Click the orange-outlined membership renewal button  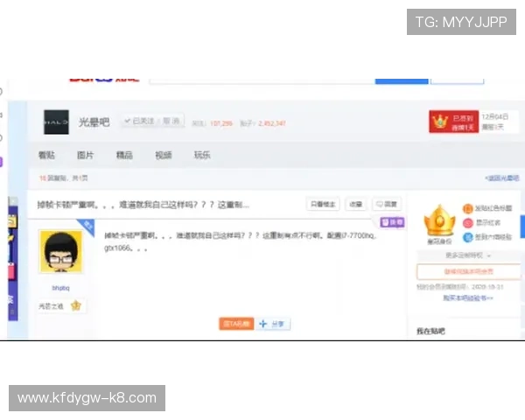pyautogui.click(x=469, y=271)
